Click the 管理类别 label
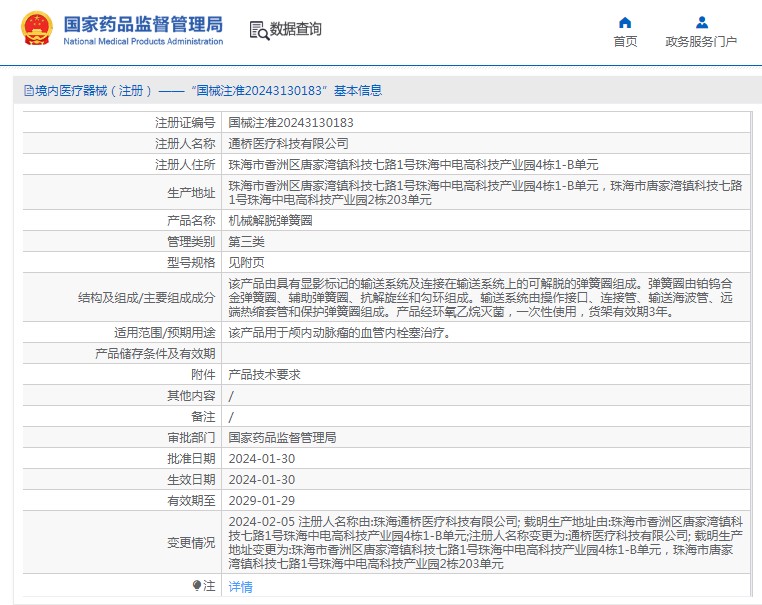The height and width of the screenshot is (605, 762). point(191,242)
